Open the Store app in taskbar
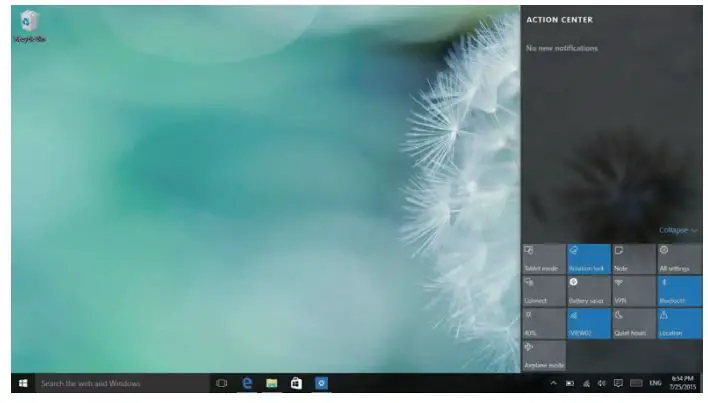The width and height of the screenshot is (708, 403). point(296,383)
